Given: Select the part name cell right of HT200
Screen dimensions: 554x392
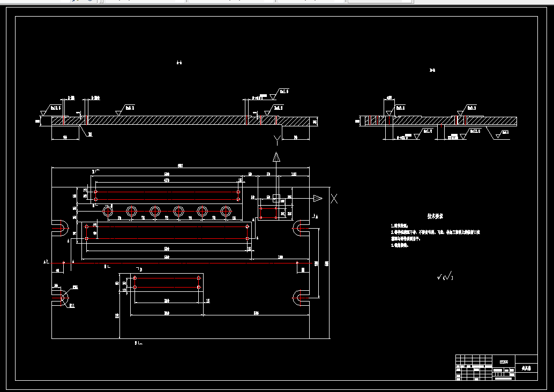Looking at the screenshot, I should [527, 368].
